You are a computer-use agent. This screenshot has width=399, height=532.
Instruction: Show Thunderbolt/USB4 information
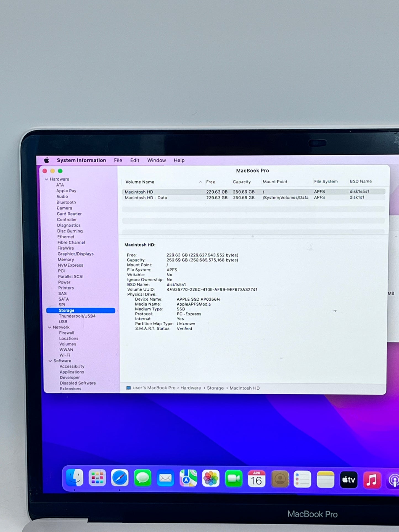(77, 316)
